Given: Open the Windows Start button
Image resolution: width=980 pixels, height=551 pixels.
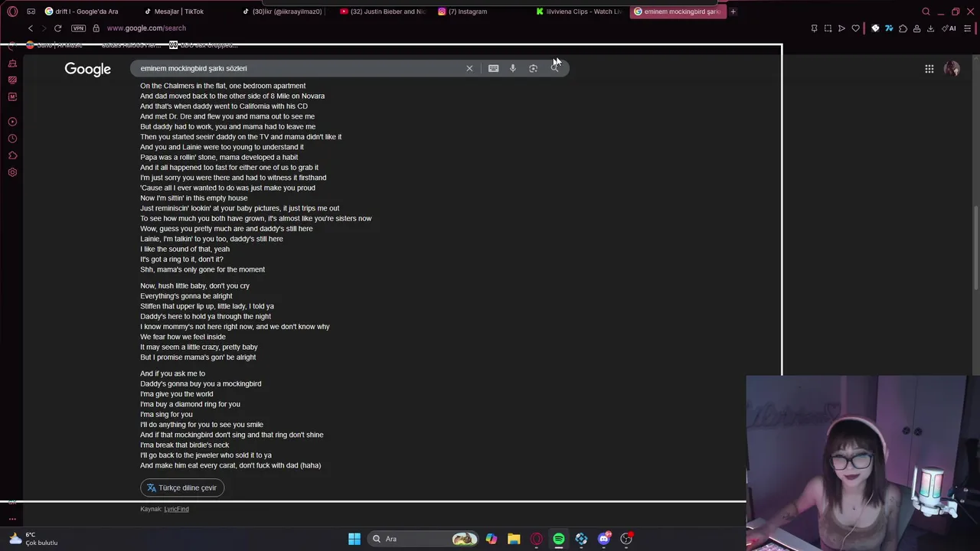Looking at the screenshot, I should click(x=354, y=539).
